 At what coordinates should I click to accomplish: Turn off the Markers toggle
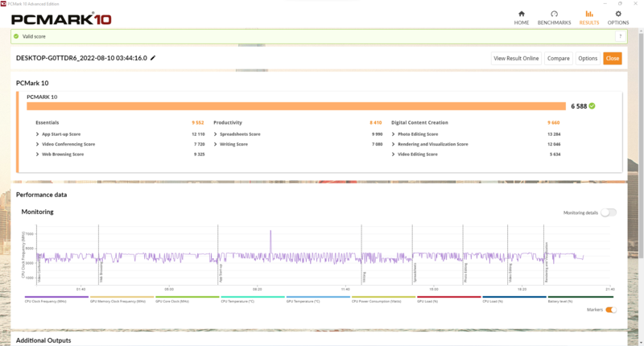click(611, 310)
